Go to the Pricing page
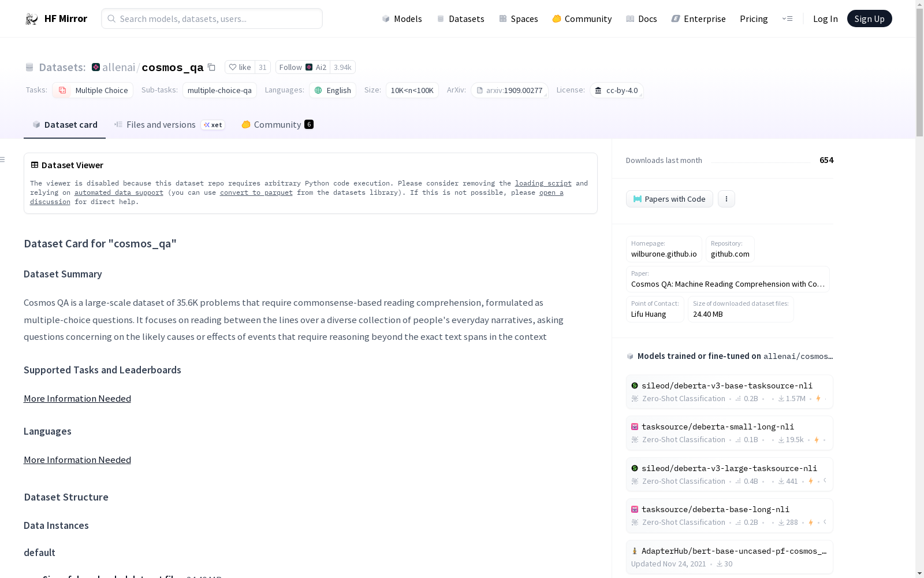924x578 pixels. point(754,18)
